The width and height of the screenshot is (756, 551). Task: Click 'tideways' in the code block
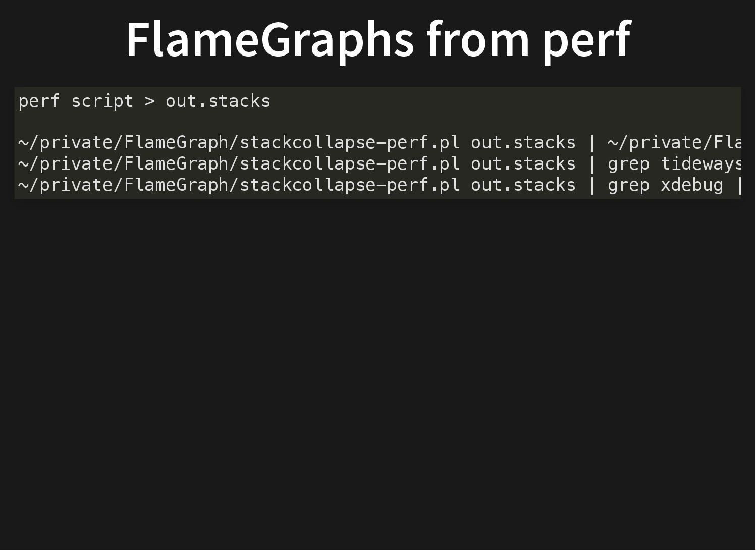point(701,164)
